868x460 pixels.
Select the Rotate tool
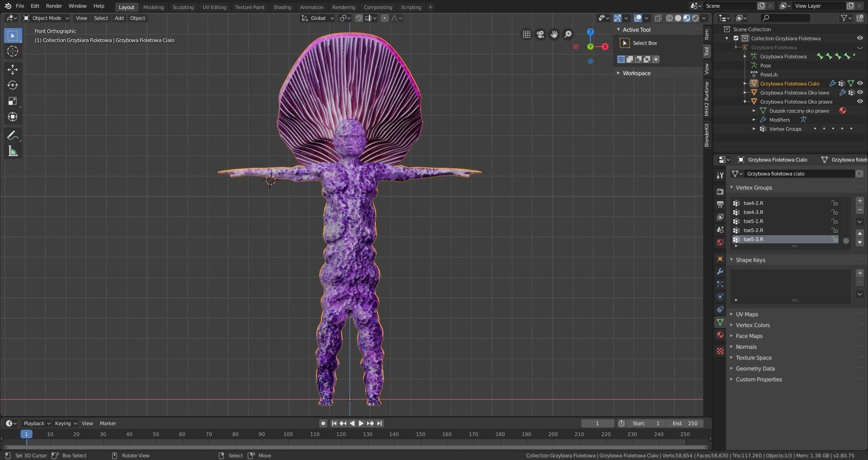click(13, 85)
